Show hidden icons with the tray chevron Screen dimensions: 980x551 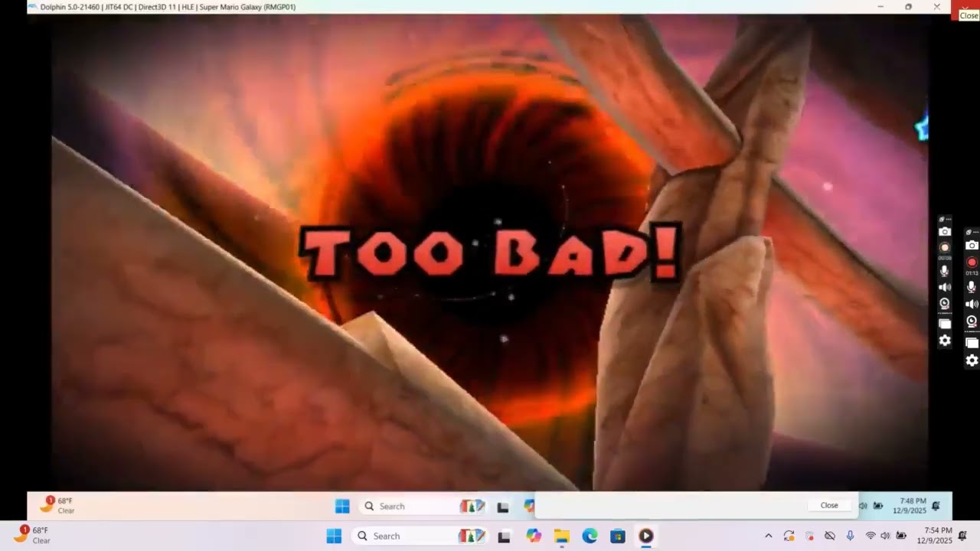[x=769, y=536]
